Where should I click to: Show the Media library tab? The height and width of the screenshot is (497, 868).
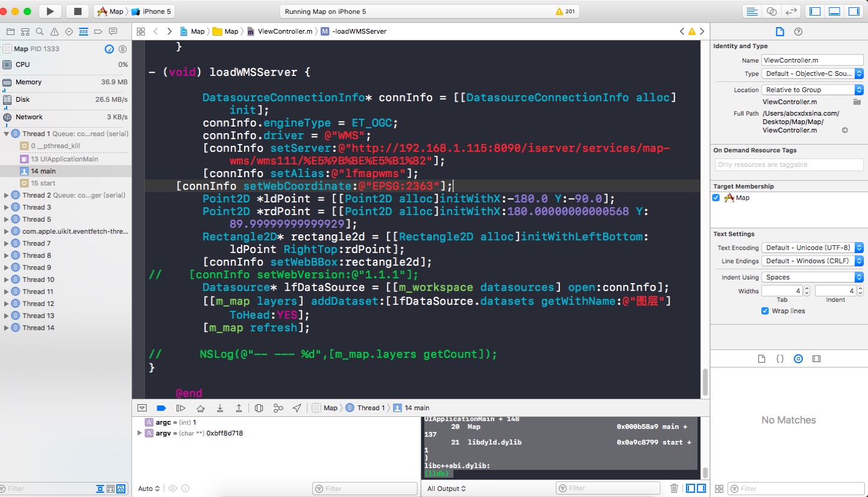(817, 358)
